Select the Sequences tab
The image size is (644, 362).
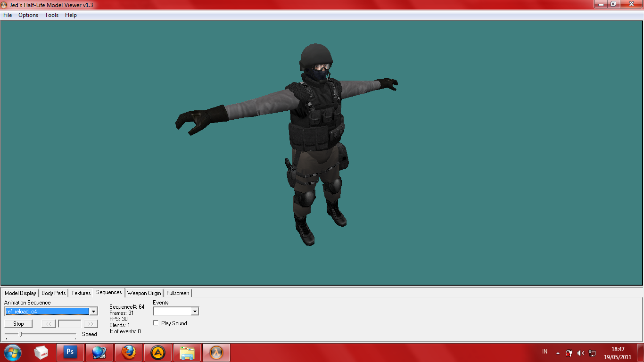click(x=109, y=292)
